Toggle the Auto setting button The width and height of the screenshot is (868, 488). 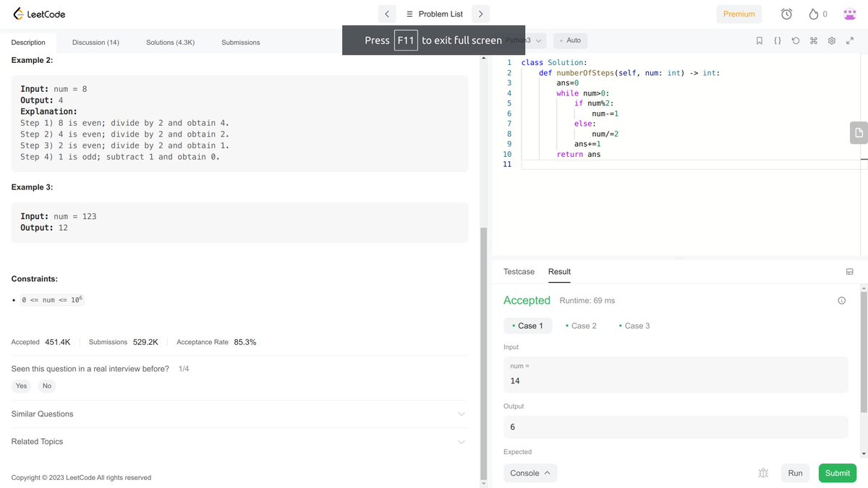tap(571, 40)
